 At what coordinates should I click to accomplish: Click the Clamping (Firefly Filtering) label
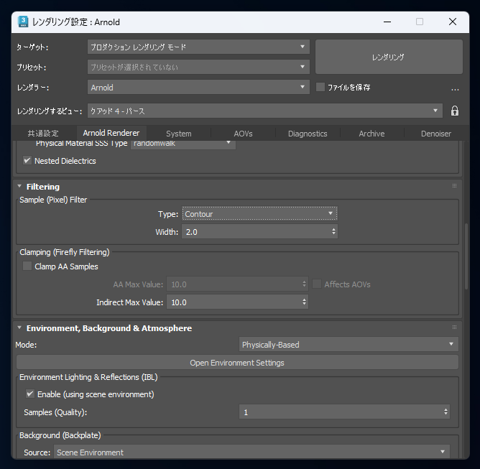pyautogui.click(x=64, y=252)
